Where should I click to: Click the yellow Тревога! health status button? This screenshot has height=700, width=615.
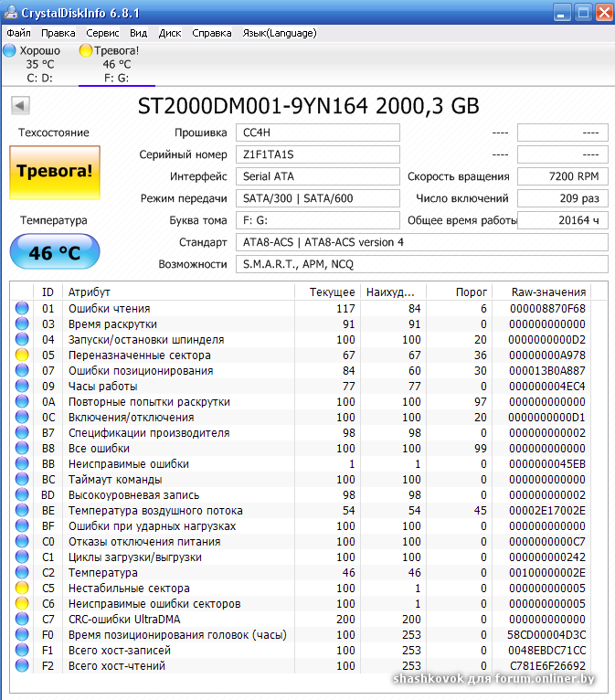coord(54,171)
